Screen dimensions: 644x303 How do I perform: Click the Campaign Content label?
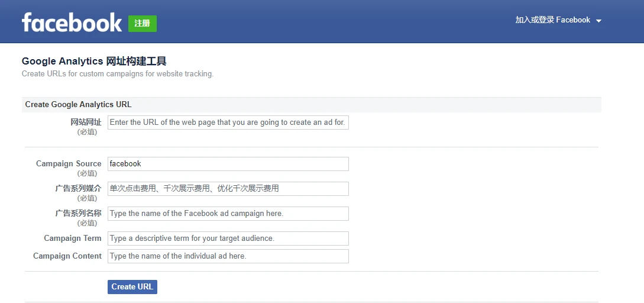[67, 256]
